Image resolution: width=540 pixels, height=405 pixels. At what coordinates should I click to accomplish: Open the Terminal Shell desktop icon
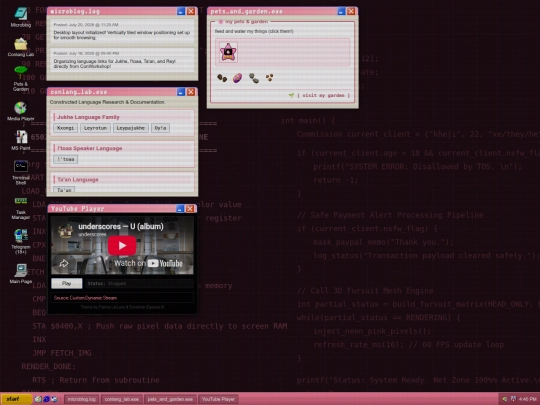pyautogui.click(x=21, y=172)
